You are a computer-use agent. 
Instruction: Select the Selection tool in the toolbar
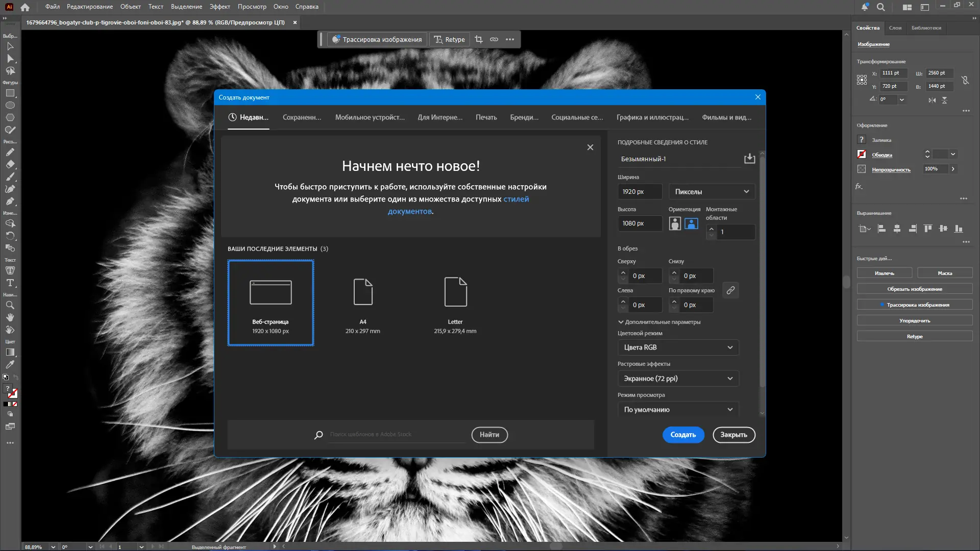click(x=9, y=46)
